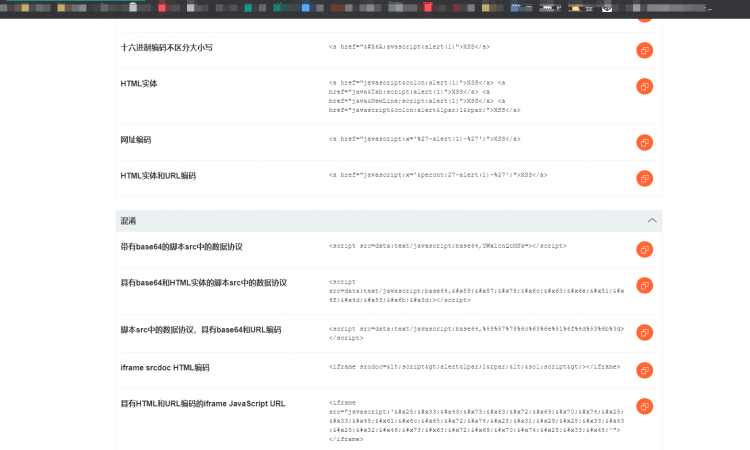
Task: Collapse the 混淆 section with the chevron
Action: [652, 220]
